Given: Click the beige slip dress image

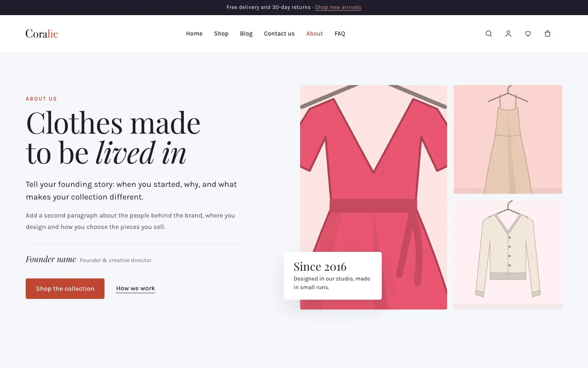Looking at the screenshot, I should pyautogui.click(x=508, y=139).
